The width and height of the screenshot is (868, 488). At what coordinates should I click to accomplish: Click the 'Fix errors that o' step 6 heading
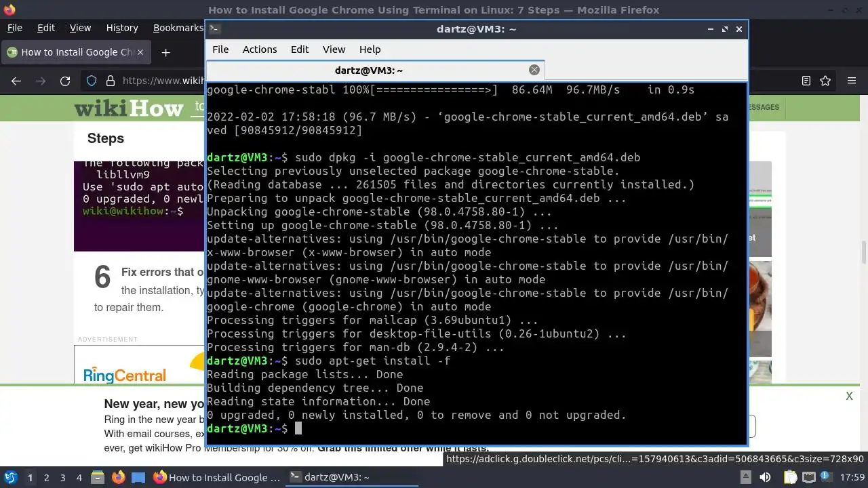click(x=163, y=272)
